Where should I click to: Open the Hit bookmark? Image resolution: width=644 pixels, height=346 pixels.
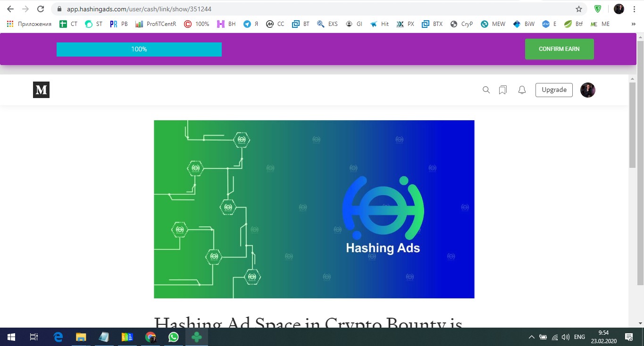379,24
